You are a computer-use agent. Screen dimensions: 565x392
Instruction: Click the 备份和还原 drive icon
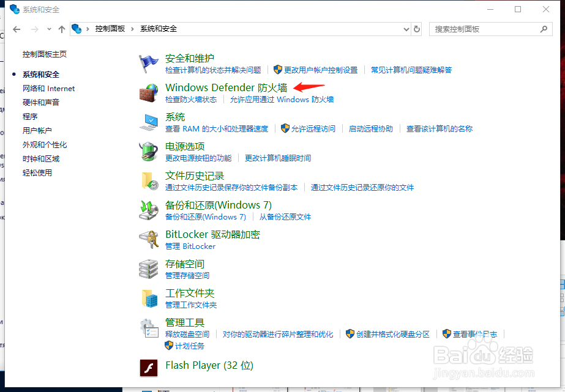(x=149, y=210)
